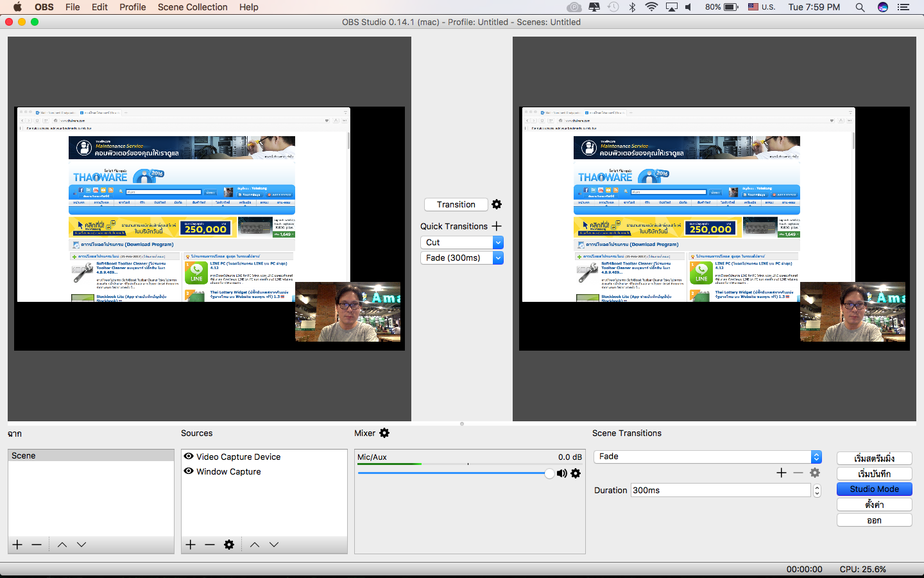This screenshot has height=578, width=924.
Task: Move scene down with arrow icon
Action: (x=81, y=545)
